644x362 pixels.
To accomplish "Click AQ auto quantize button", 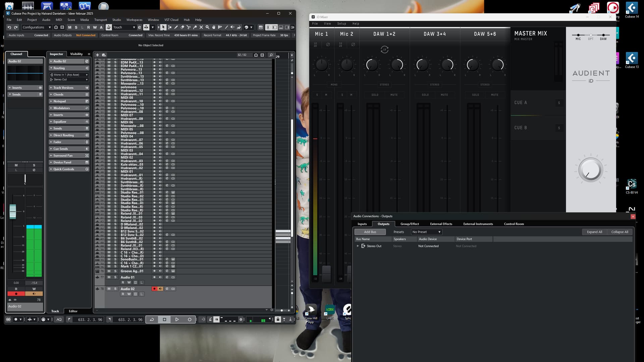I will click(x=59, y=319).
